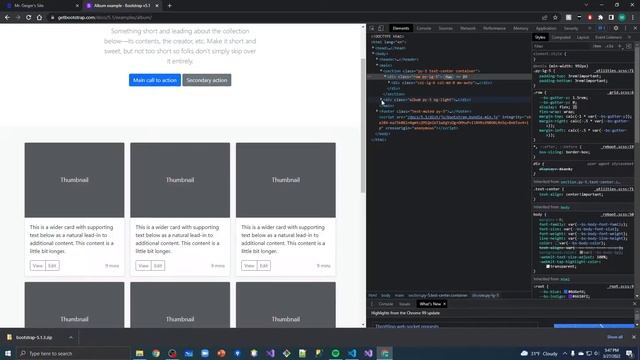Select the Styles pane tab
The image size is (640, 360).
(x=540, y=37)
